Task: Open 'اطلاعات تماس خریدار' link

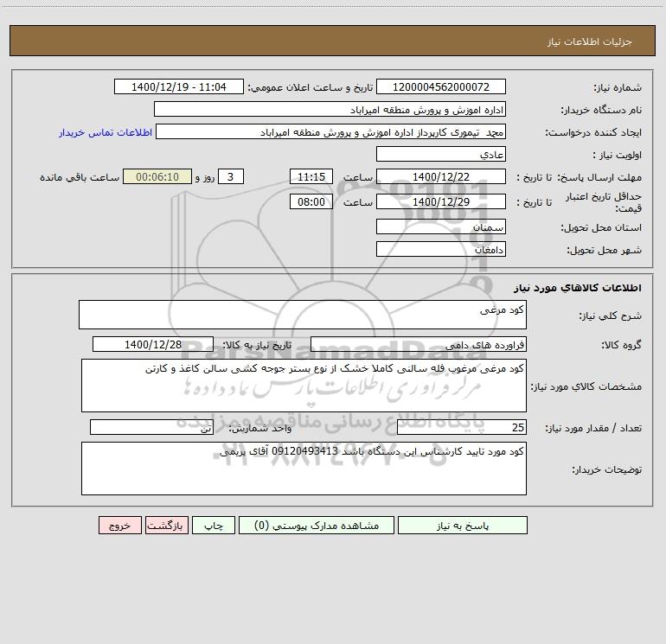Action: (x=106, y=132)
